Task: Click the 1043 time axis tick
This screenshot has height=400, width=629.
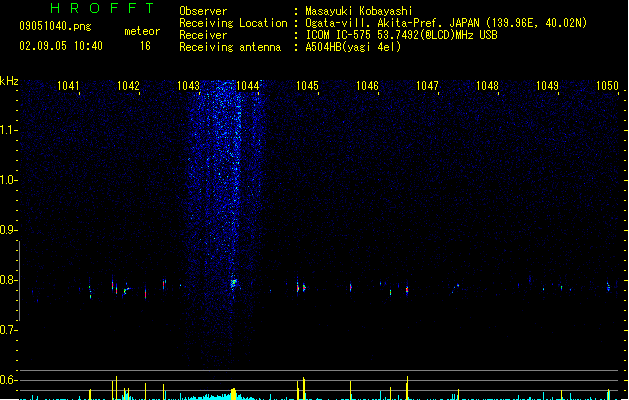Action: pos(188,86)
